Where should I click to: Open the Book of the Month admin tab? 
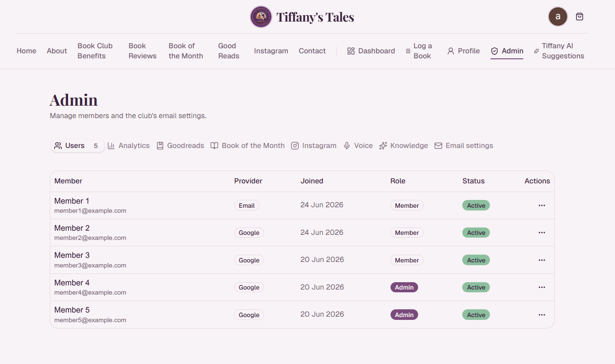click(x=247, y=146)
